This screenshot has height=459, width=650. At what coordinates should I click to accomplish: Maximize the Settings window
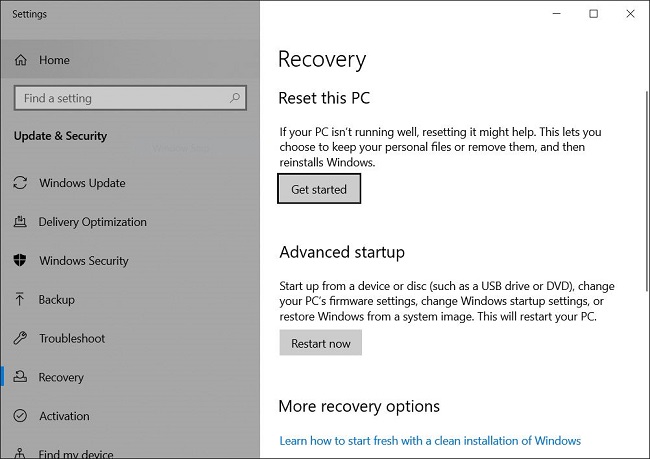tap(593, 14)
